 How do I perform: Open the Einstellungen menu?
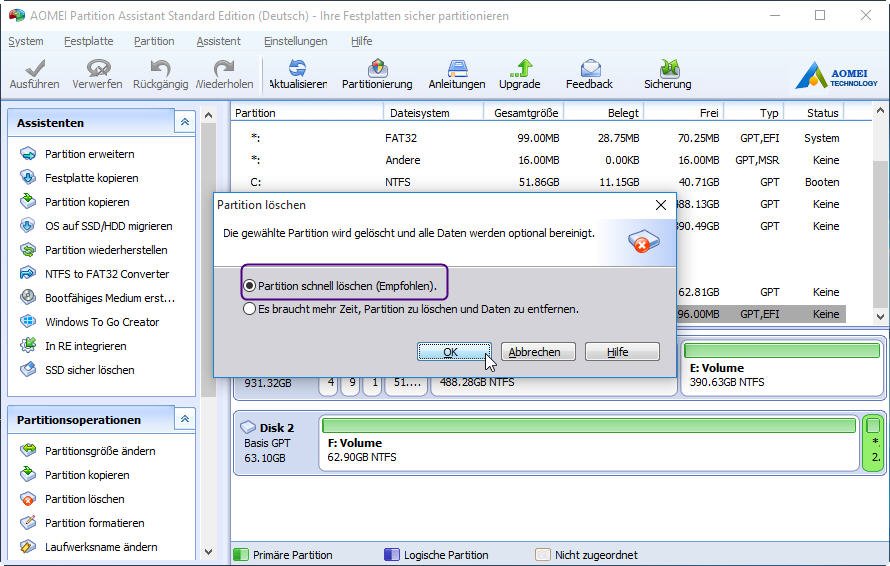296,41
